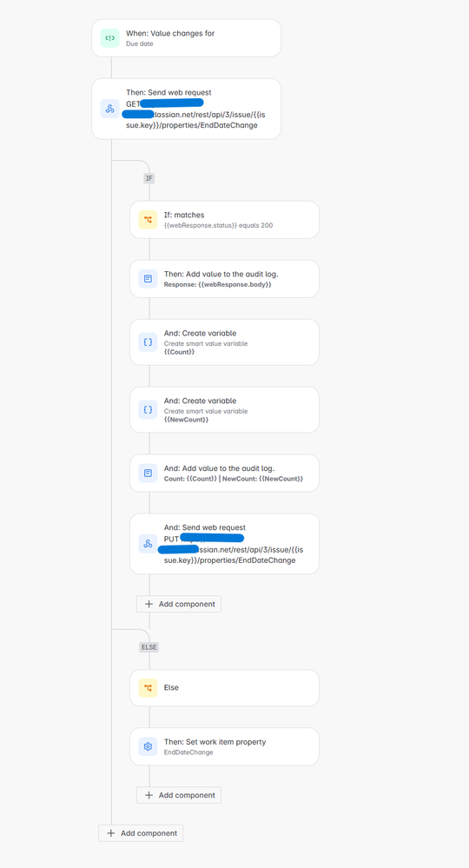Click the curly braces icon for Count variable
Viewport: 469px width, 868px height.
(x=148, y=342)
